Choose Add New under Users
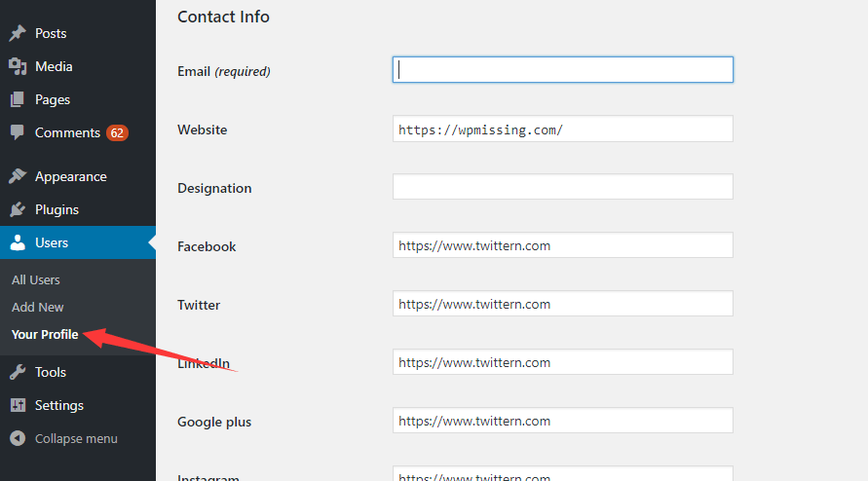The height and width of the screenshot is (481, 868). 38,308
